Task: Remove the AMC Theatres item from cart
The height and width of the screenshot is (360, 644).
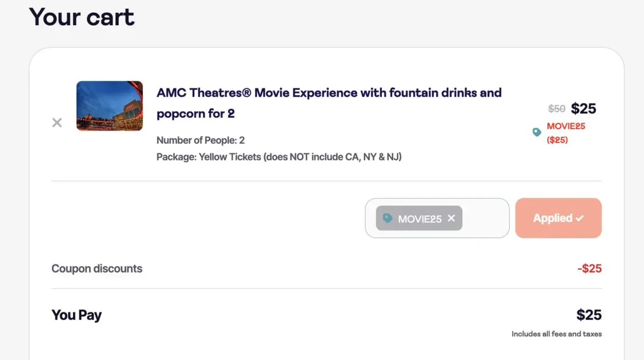Action: (57, 122)
